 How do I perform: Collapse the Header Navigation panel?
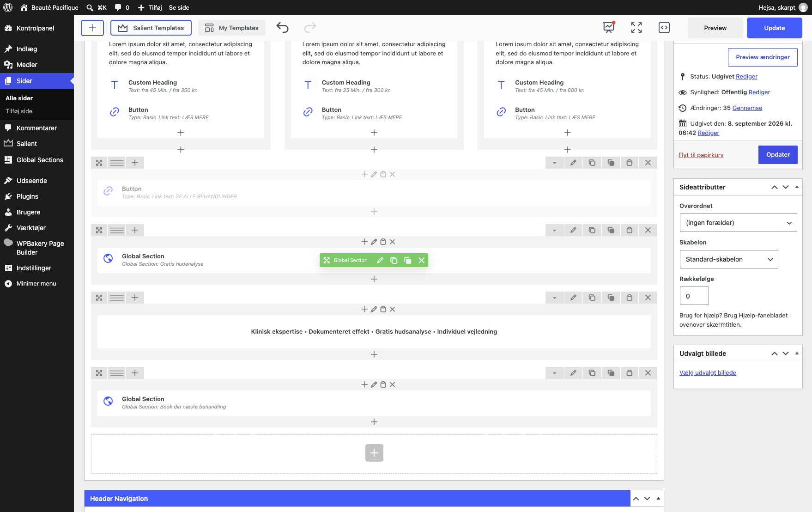pyautogui.click(x=658, y=499)
